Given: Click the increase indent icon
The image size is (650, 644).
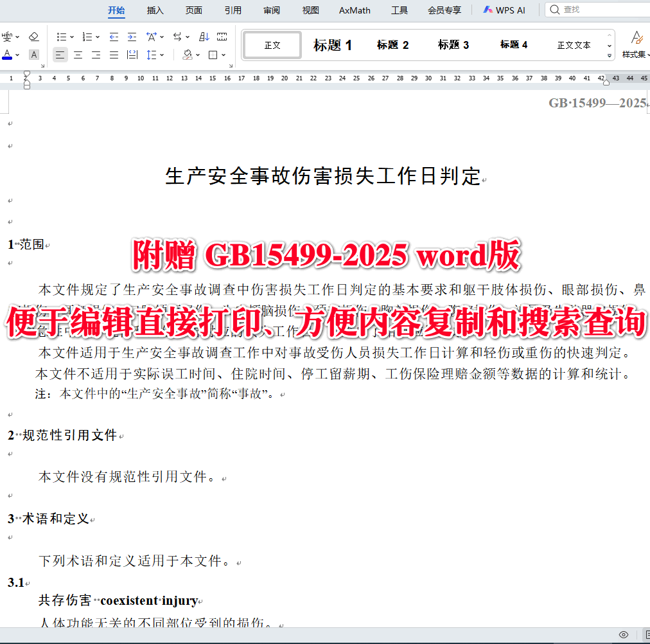Looking at the screenshot, I should 132,36.
